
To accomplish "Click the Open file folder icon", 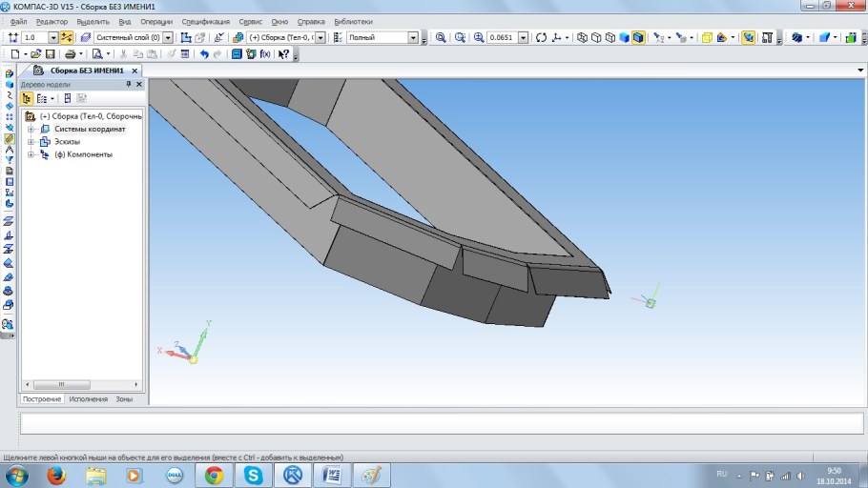I will (x=35, y=54).
